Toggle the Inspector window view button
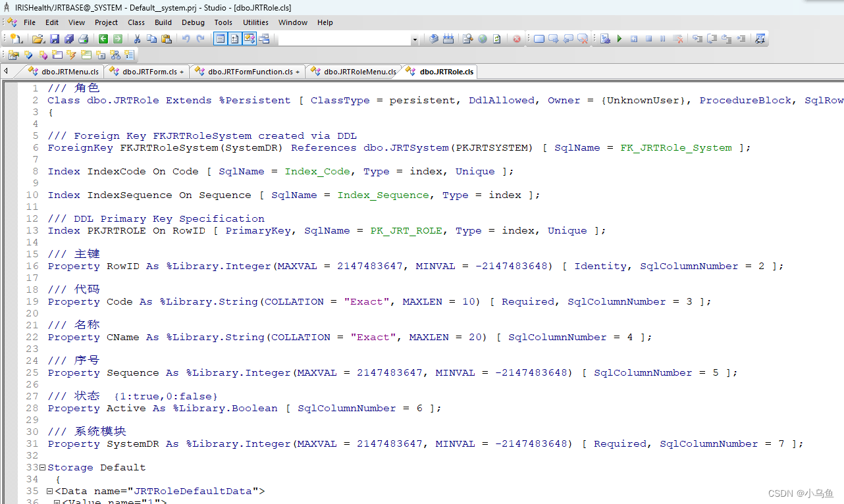 pos(235,39)
